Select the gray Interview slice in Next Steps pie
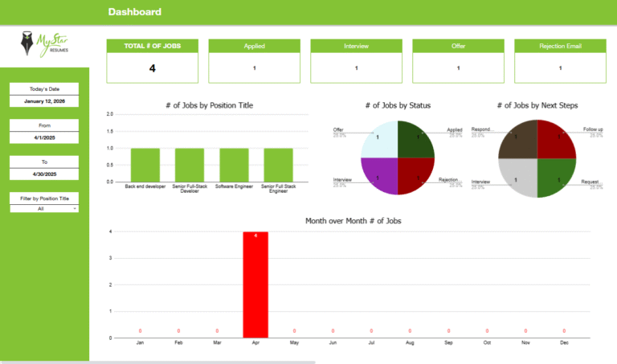Viewport: 617px width, 364px height. tap(518, 176)
